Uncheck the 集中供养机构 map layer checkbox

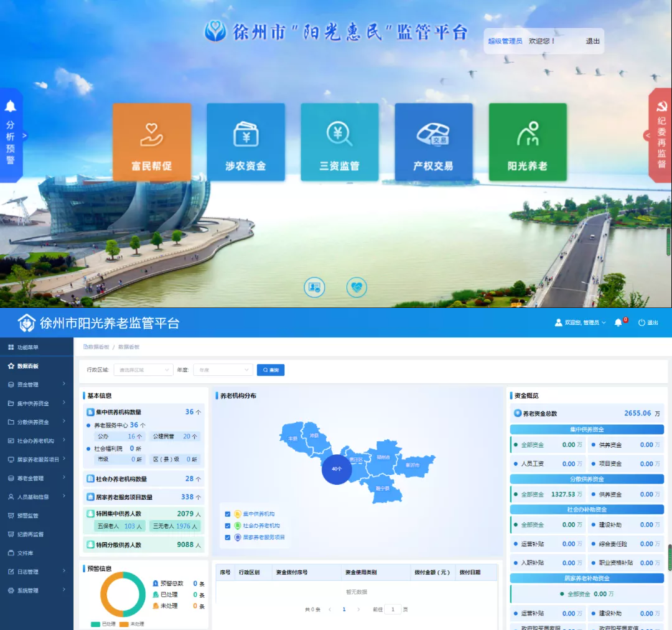click(228, 514)
